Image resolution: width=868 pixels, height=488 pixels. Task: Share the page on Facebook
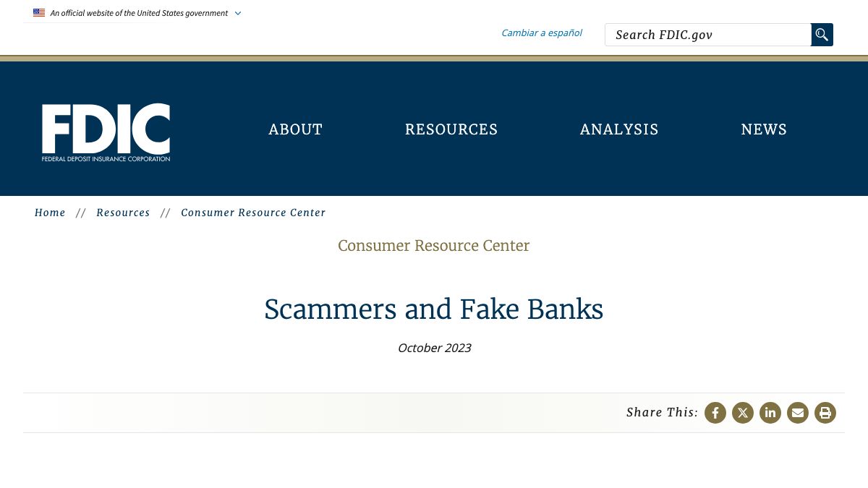pos(715,413)
